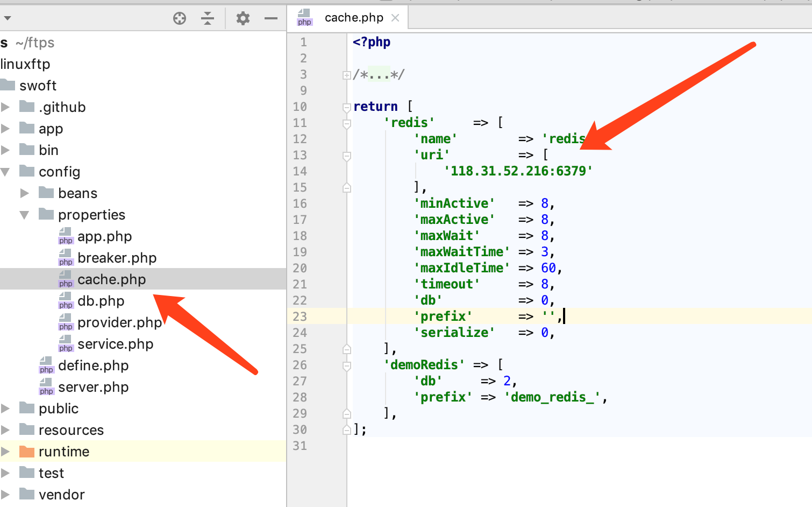The image size is (812, 507).
Task: Close the cache.php editor tab
Action: pos(395,18)
